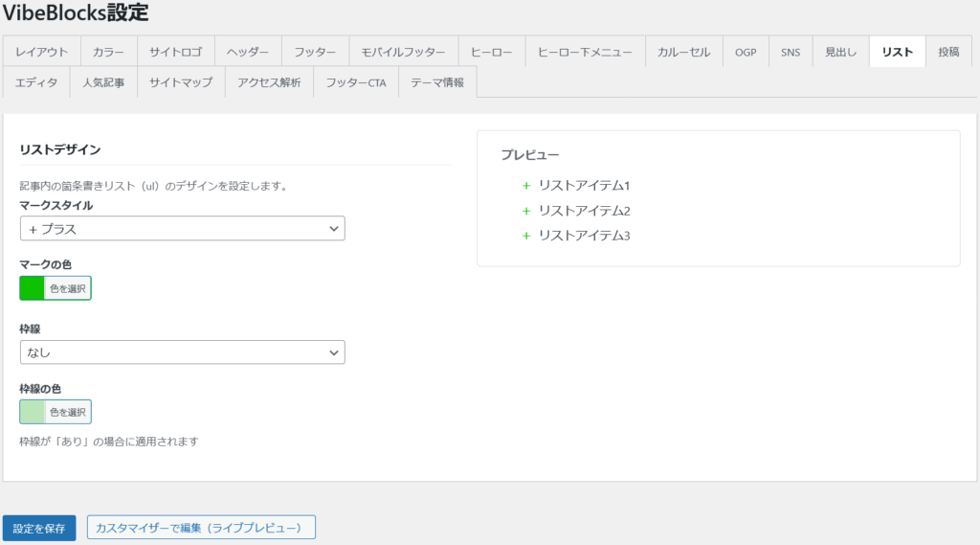
Task: Open the サイトロゴ tab
Action: 175,52
